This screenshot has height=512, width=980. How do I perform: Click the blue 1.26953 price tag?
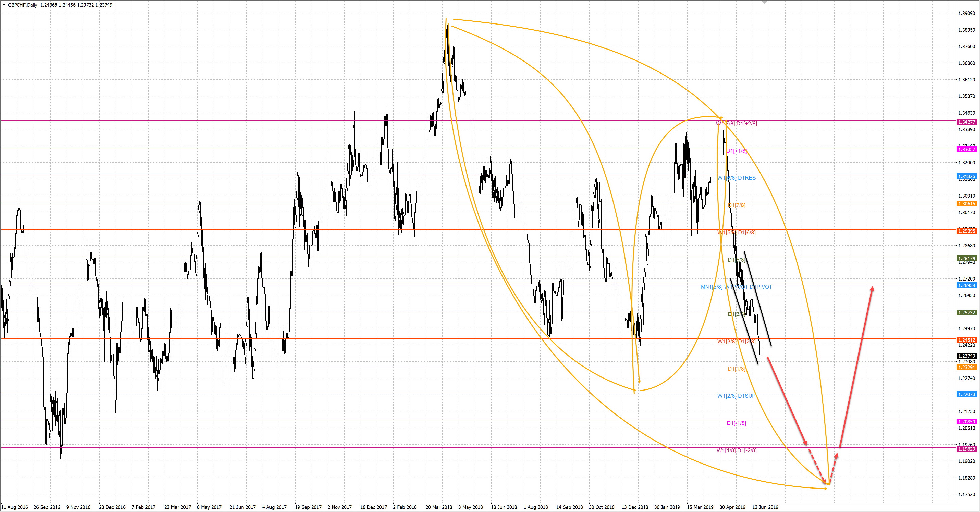click(966, 285)
